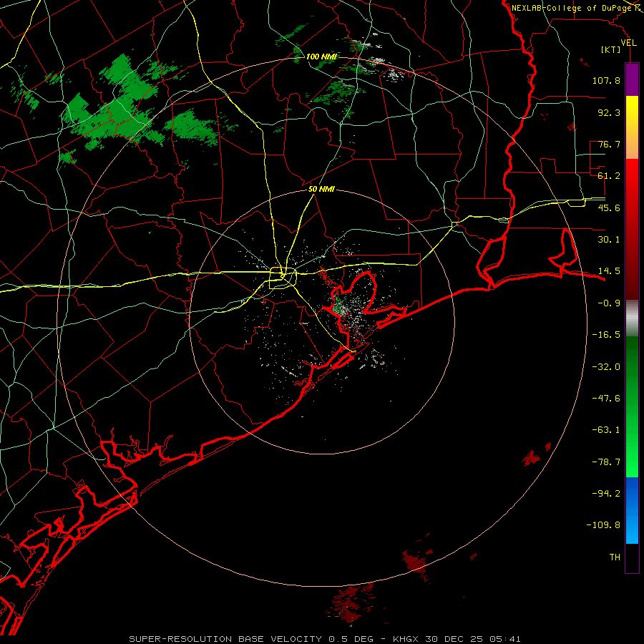Image resolution: width=644 pixels, height=644 pixels.
Task: Click the "SUPER-RESOLUTION BASE VELOCITY" caption
Action: (x=225, y=639)
